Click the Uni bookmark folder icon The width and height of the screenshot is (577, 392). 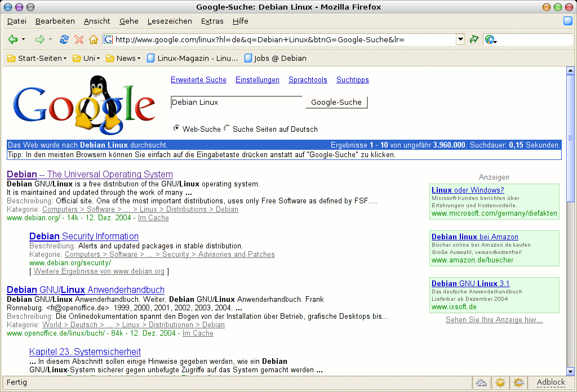77,59
